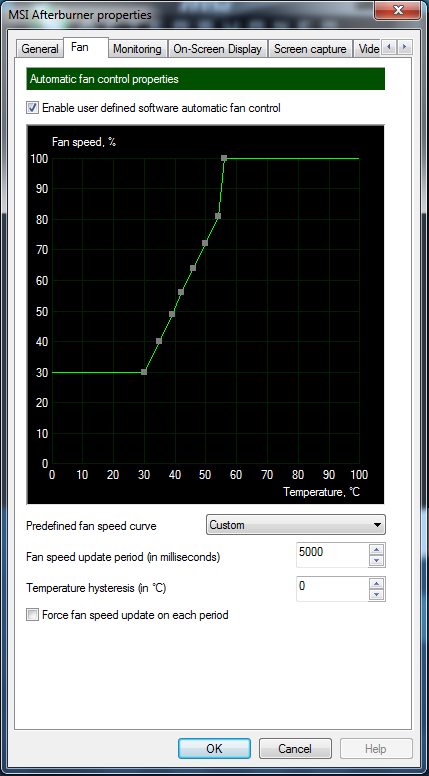
Task: Decrease temperature hysteresis with down arrow
Action: 377,594
